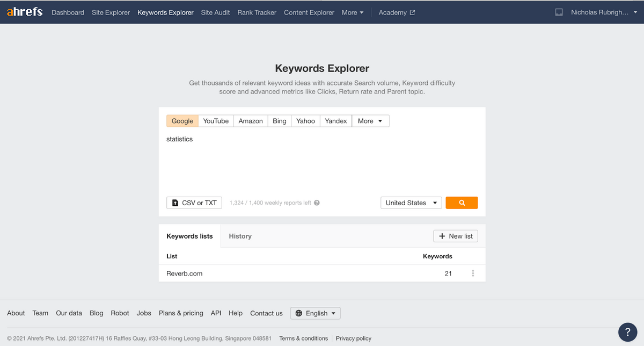Open the Academy external link
644x346 pixels.
pyautogui.click(x=397, y=12)
